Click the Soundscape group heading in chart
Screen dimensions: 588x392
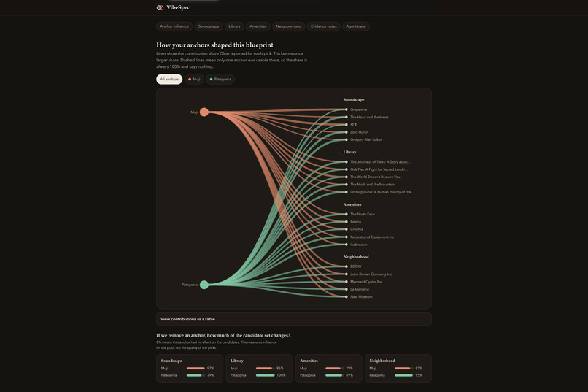[354, 100]
